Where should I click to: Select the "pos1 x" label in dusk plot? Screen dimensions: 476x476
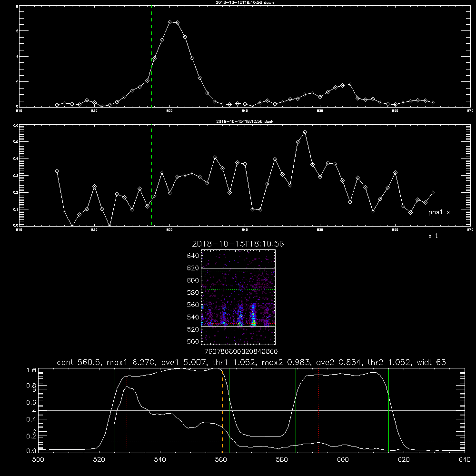(x=439, y=212)
